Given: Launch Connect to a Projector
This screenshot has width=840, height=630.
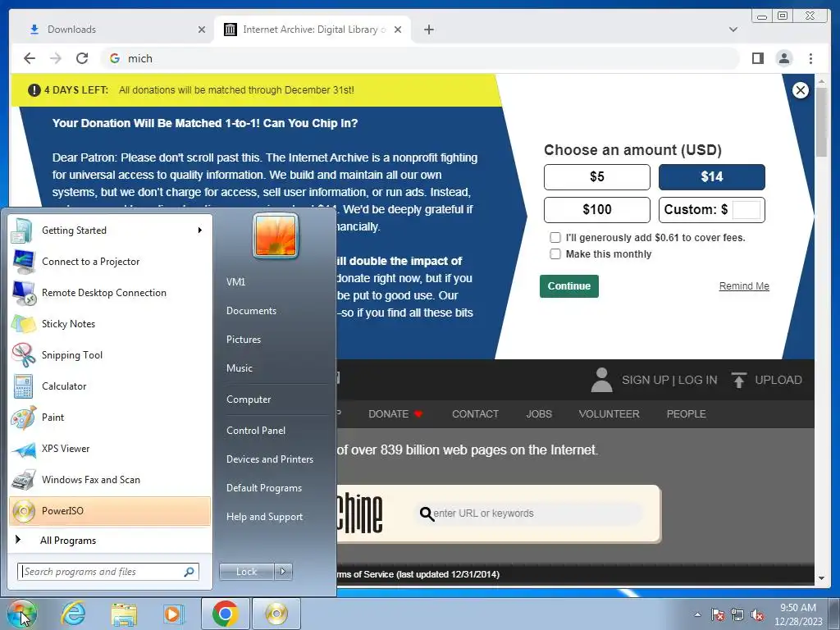Looking at the screenshot, I should click(110, 262).
